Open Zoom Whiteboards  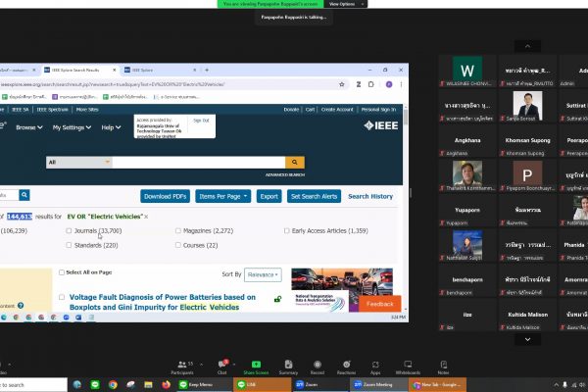(408, 367)
